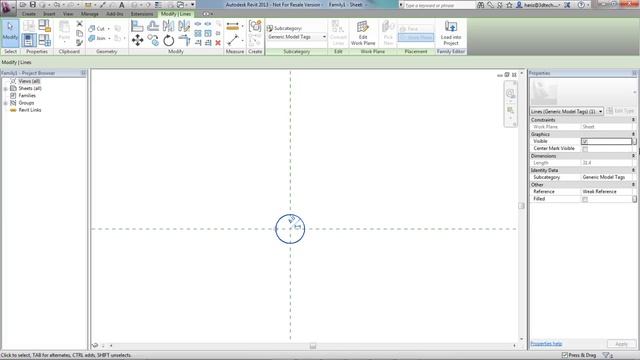
Task: Collapse the Identity Data section
Action: pyautogui.click(x=633, y=170)
